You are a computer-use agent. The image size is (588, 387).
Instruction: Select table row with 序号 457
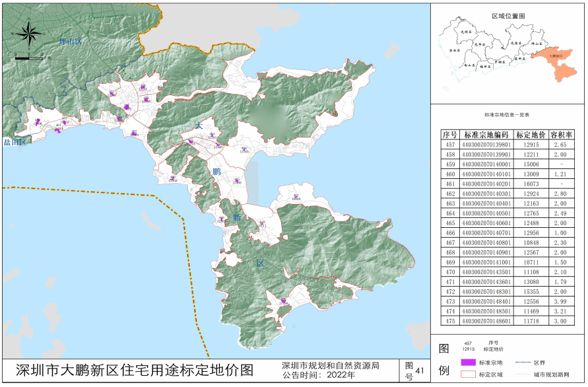[x=507, y=144]
